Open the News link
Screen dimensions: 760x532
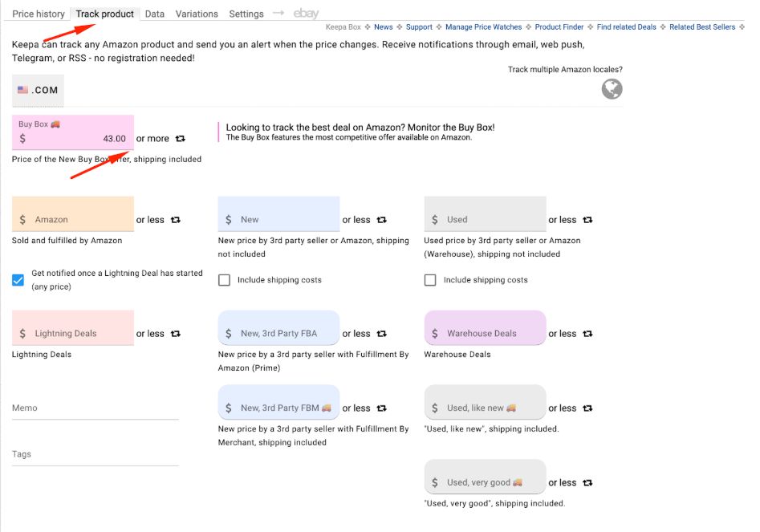click(x=384, y=27)
